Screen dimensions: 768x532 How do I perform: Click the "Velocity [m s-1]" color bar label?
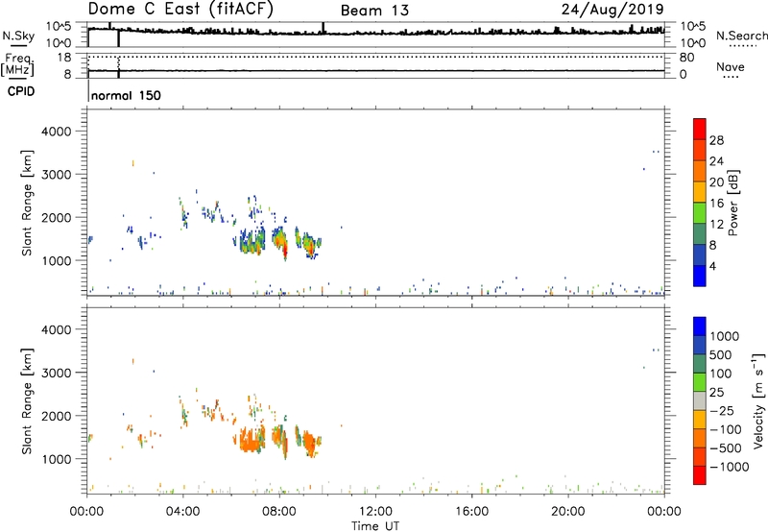[x=758, y=400]
